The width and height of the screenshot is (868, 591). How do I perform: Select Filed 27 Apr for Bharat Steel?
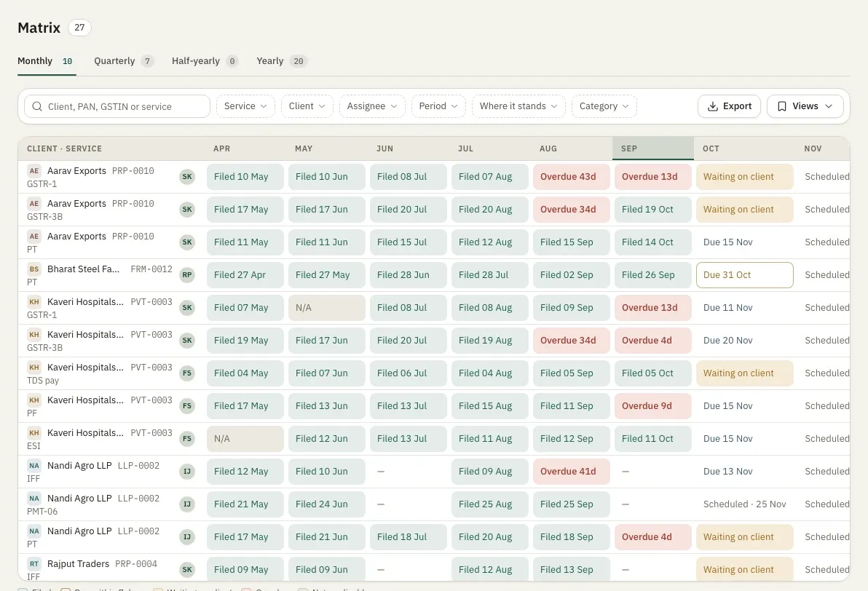point(245,275)
